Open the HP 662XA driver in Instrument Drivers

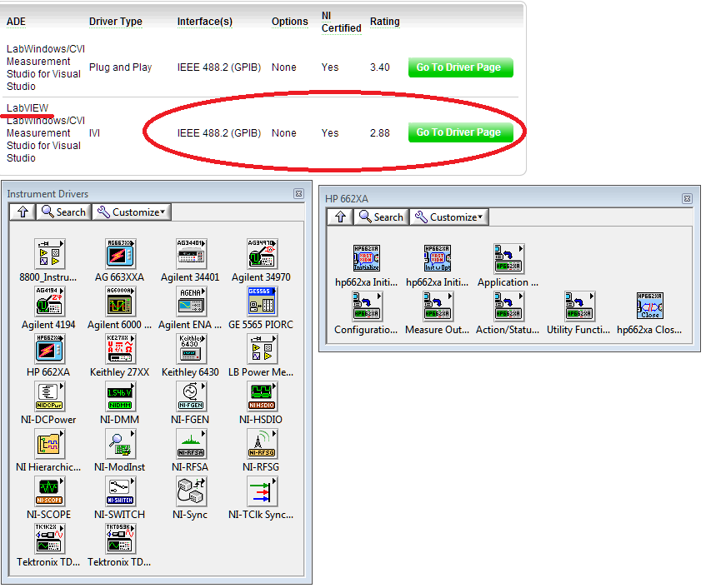(49, 349)
